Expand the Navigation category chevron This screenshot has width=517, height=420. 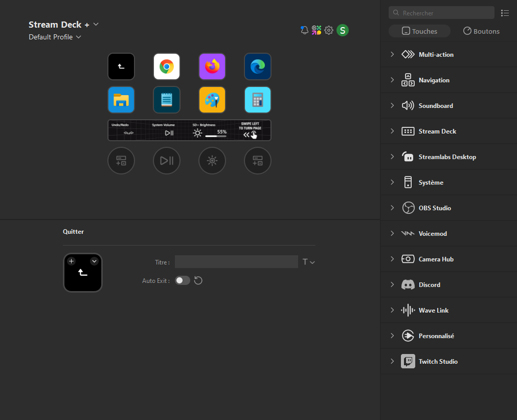(x=392, y=80)
